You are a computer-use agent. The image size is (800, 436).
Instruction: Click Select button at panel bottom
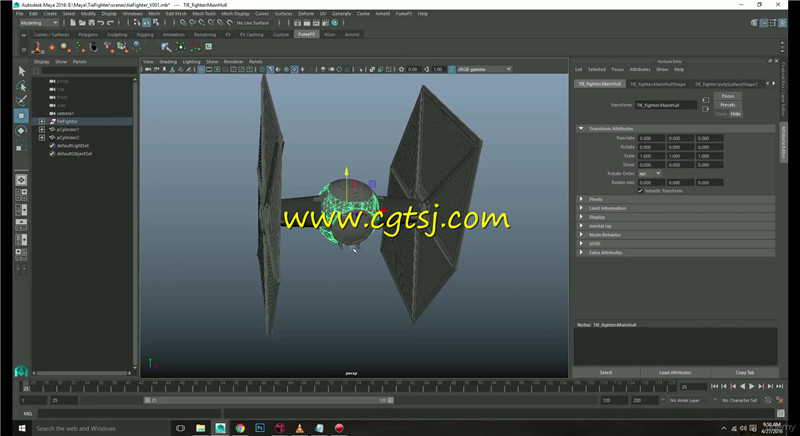tap(606, 373)
